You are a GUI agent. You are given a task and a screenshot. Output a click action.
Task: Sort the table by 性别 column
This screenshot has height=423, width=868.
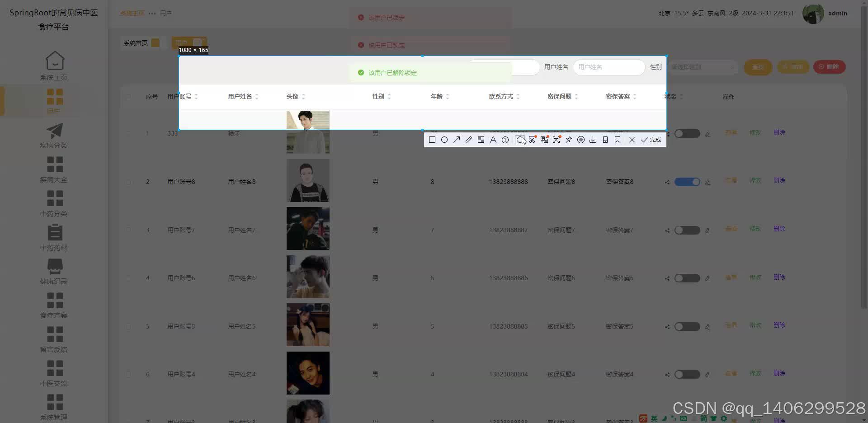[389, 97]
